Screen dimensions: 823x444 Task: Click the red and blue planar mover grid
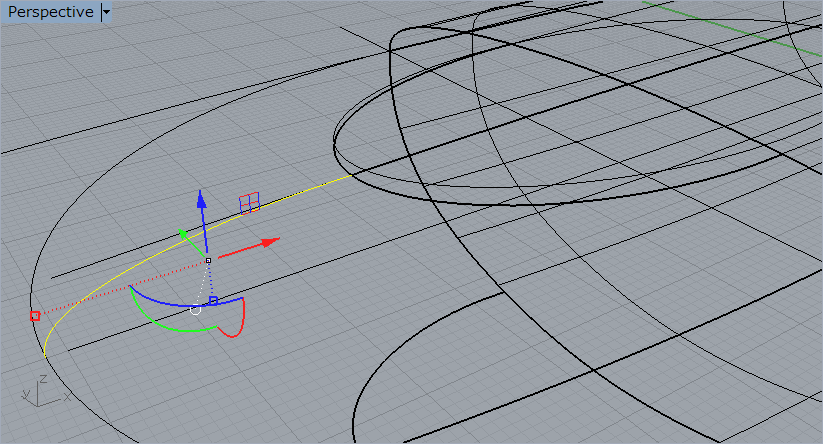tap(249, 203)
